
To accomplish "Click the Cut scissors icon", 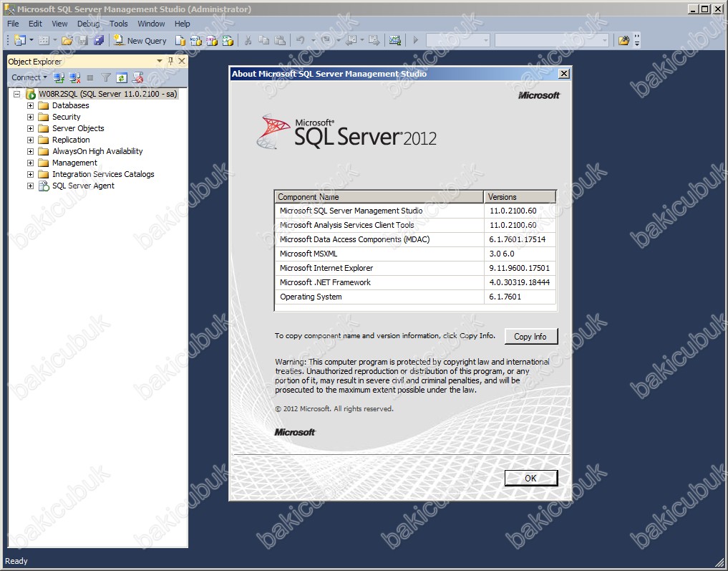I will 248,40.
